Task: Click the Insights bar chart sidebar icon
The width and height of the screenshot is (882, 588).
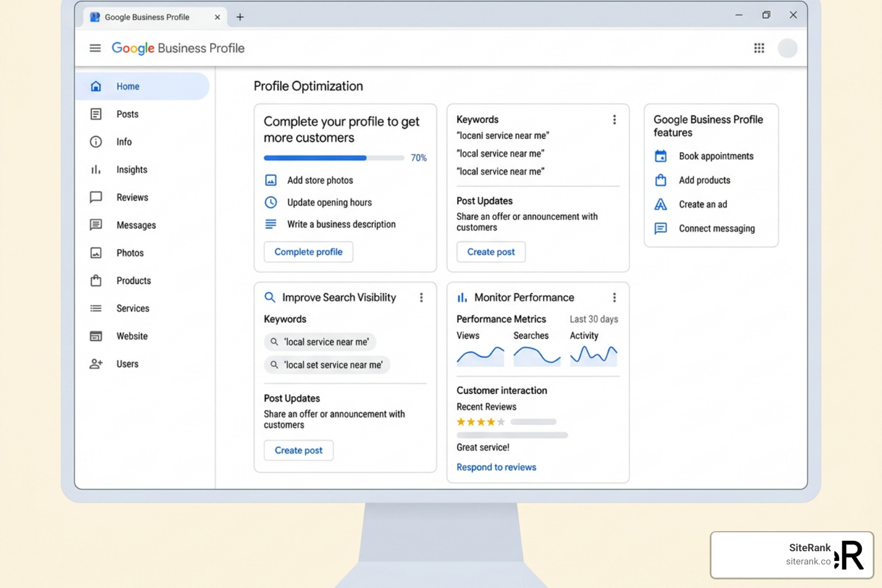Action: click(96, 169)
